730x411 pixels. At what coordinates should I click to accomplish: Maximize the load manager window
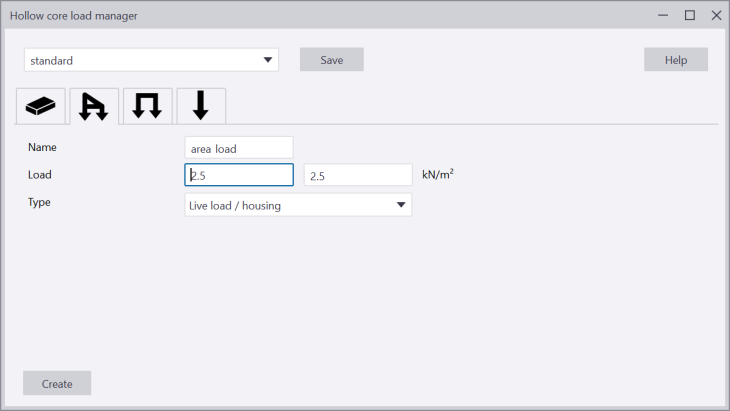coord(689,15)
